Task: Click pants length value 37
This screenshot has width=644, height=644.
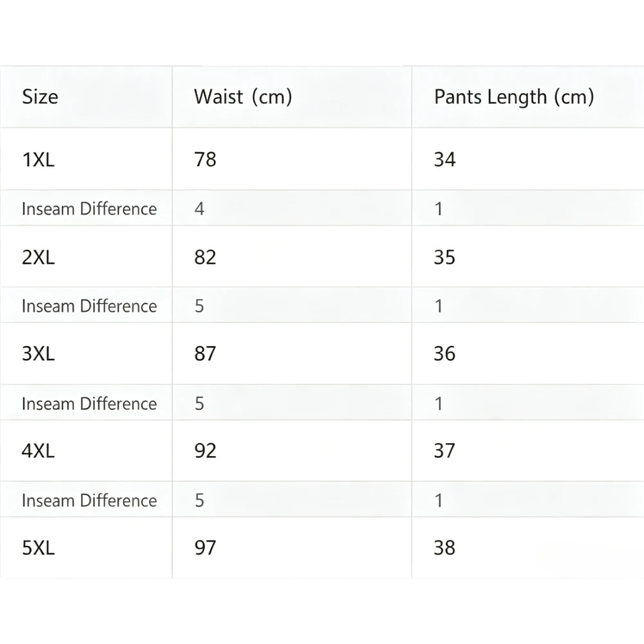Action: (445, 451)
